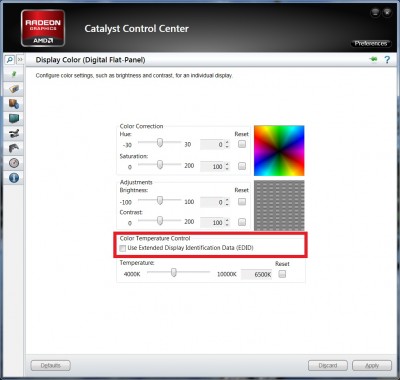
Task: Click the Temperature field showing 6500K
Action: 256,274
